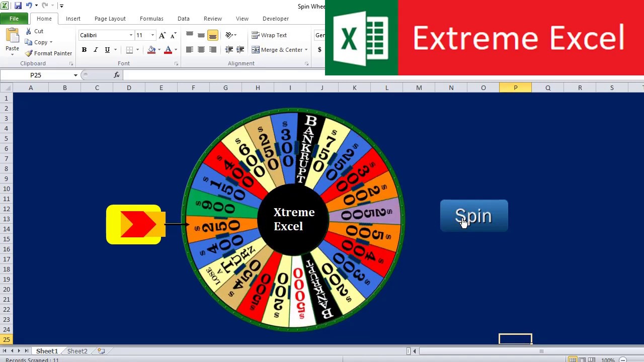
Task: Enable Top Align for cell
Action: (190, 35)
